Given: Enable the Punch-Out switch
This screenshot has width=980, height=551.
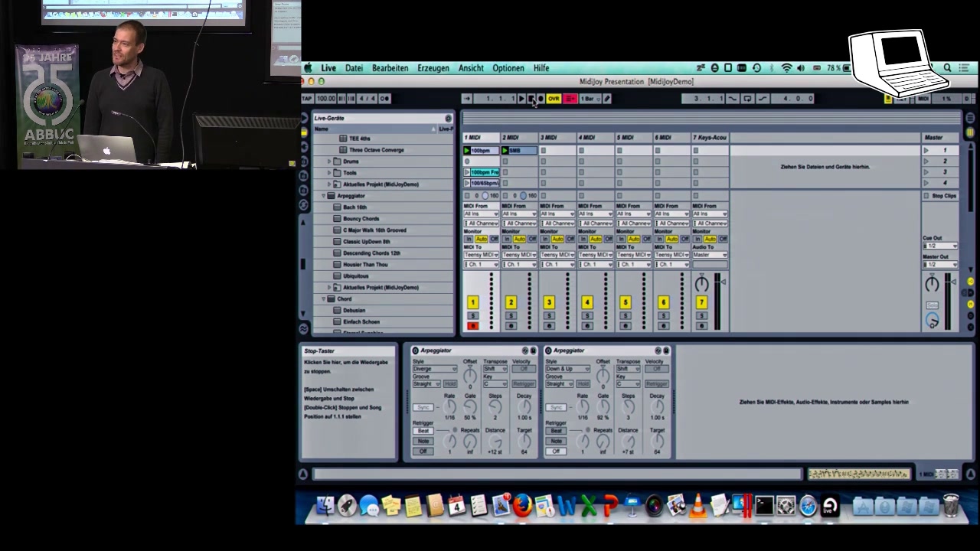Looking at the screenshot, I should [763, 99].
